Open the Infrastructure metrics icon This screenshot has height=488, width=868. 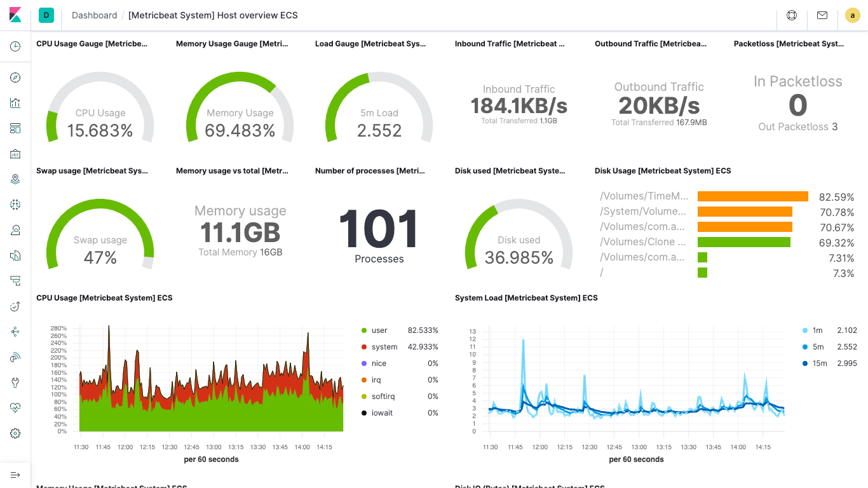click(x=15, y=230)
